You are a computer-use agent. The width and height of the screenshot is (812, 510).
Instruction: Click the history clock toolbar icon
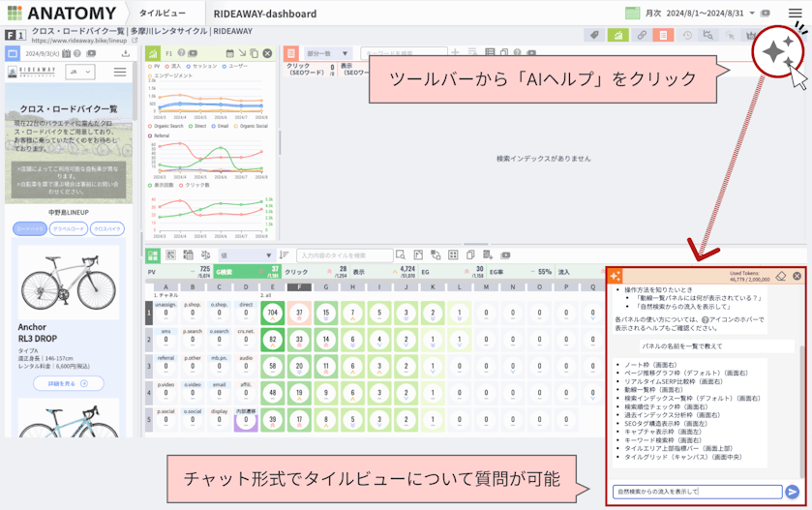click(687, 35)
